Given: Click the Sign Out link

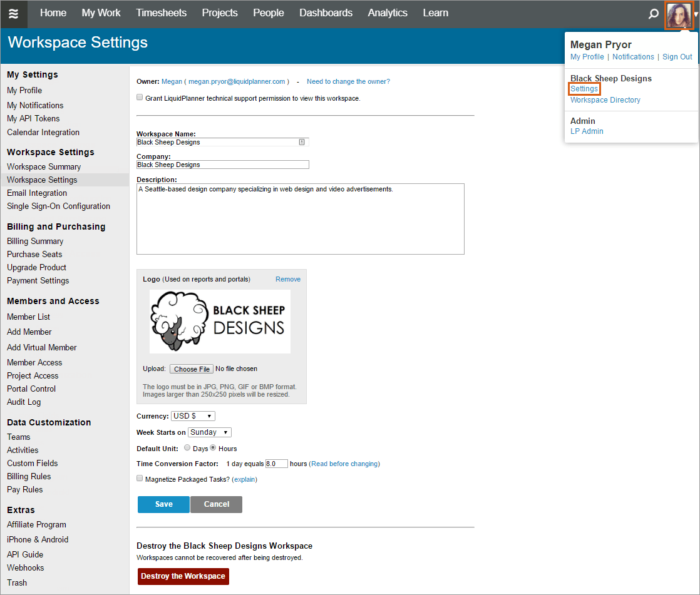Looking at the screenshot, I should click(x=677, y=57).
